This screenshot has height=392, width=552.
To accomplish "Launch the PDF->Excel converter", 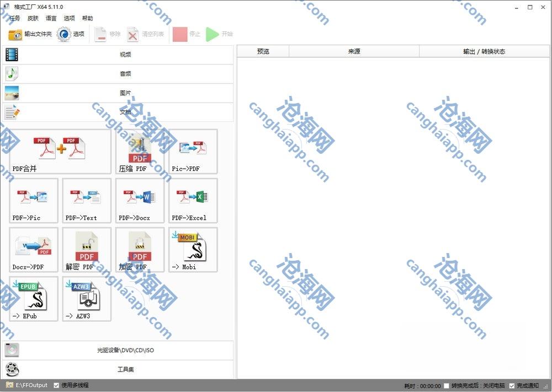I will 193,200.
